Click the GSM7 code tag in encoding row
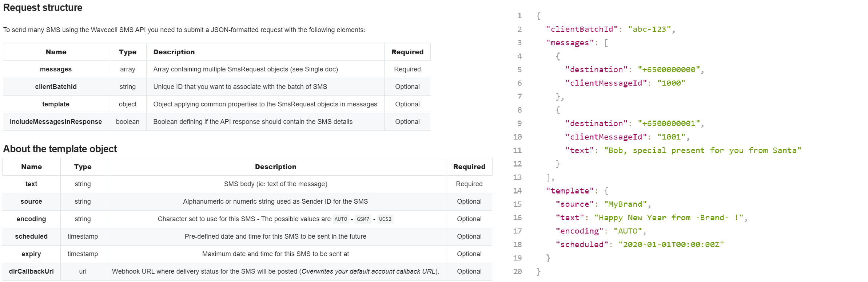The image size is (868, 282). click(x=363, y=219)
